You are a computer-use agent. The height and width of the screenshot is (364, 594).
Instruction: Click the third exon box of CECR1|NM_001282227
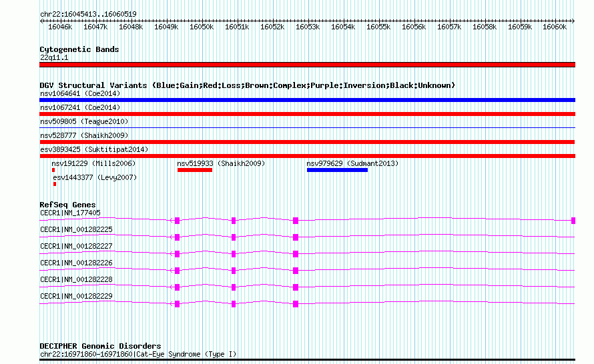coord(296,254)
